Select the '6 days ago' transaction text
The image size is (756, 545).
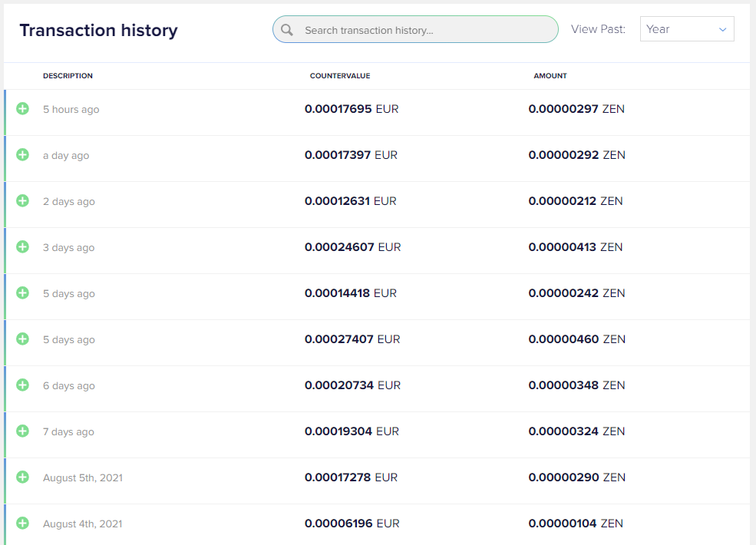69,386
